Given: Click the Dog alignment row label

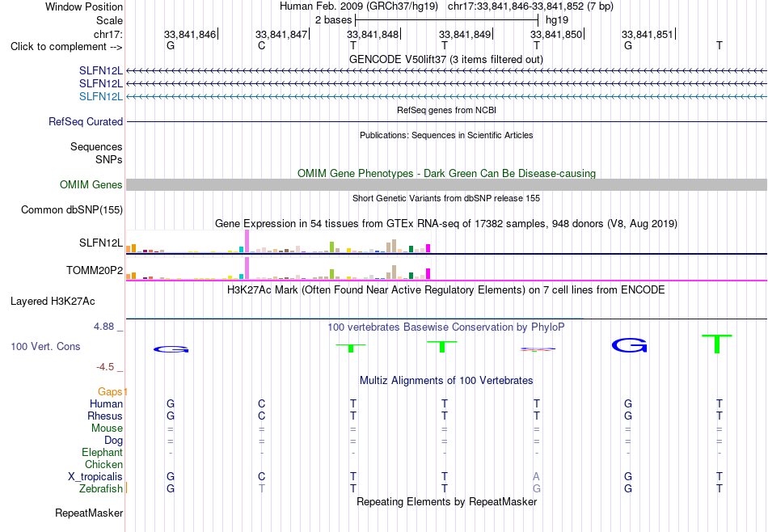Looking at the screenshot, I should click(x=114, y=441).
